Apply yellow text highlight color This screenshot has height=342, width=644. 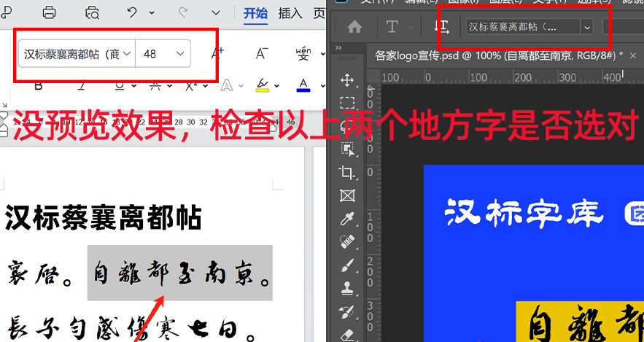click(x=262, y=85)
